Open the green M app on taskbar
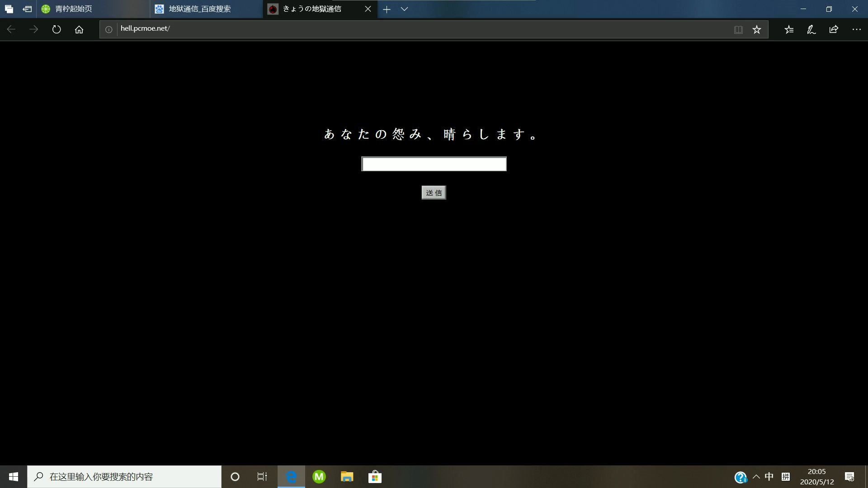 [319, 477]
